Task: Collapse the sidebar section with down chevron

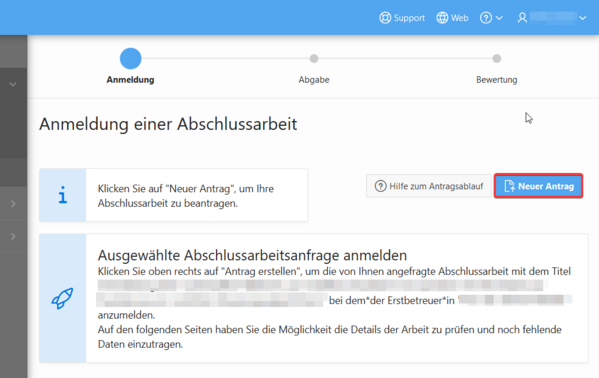Action: pos(13,84)
